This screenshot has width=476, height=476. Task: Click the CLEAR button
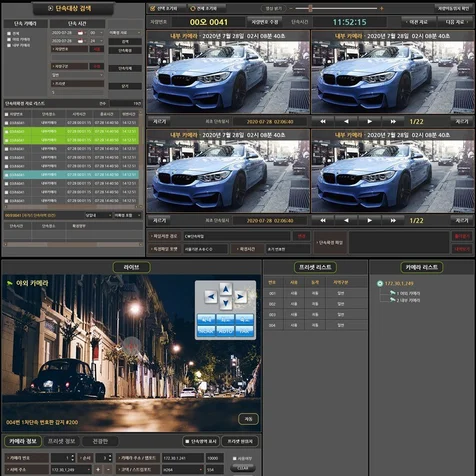coord(243,468)
